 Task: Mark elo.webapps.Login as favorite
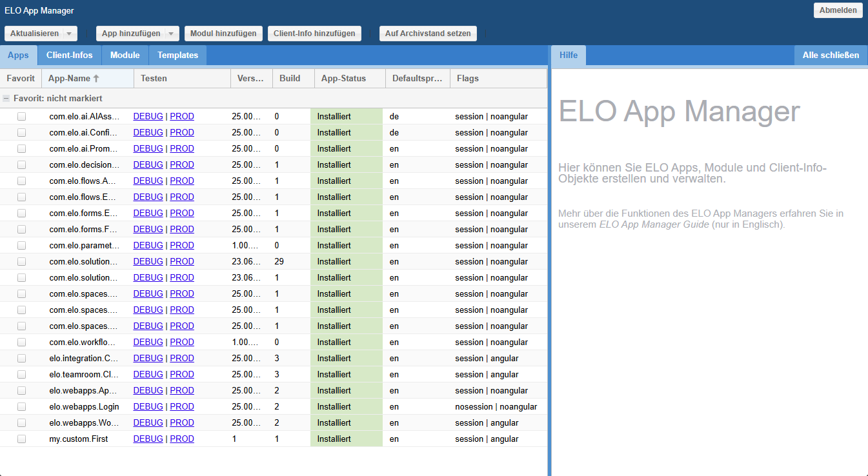click(x=21, y=407)
